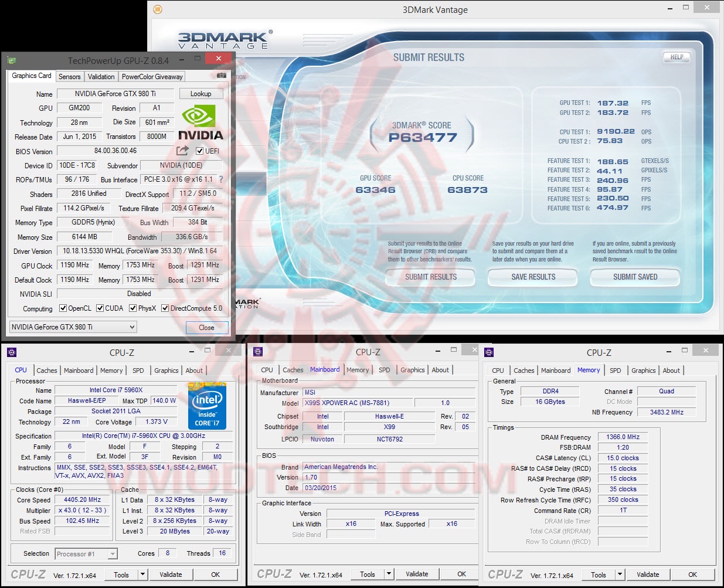
Task: Click the Threads value field in CPU-Z
Action: 222,553
